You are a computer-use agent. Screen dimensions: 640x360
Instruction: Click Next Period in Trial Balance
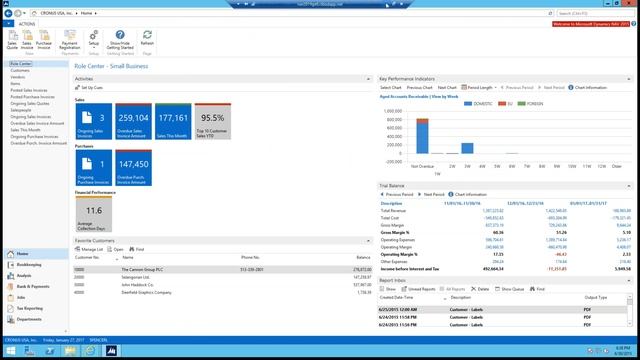pyautogui.click(x=431, y=194)
